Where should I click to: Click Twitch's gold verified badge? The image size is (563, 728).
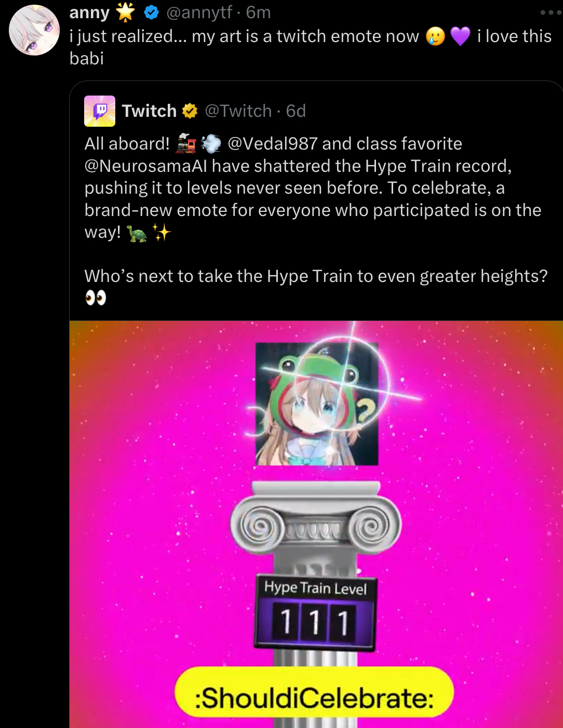[x=190, y=111]
